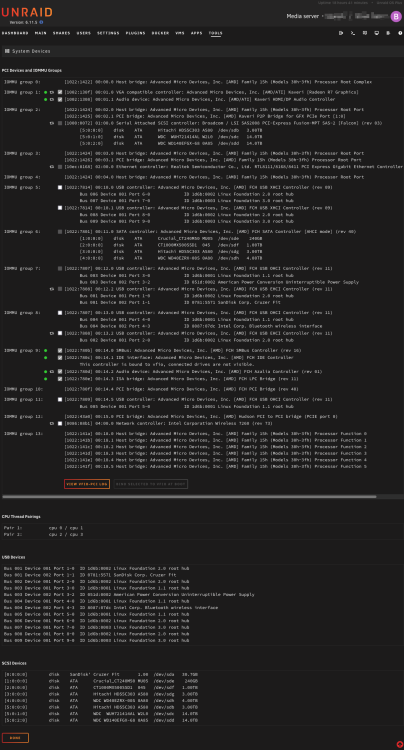Click the Done button
The image size is (404, 750).
(x=15, y=738)
